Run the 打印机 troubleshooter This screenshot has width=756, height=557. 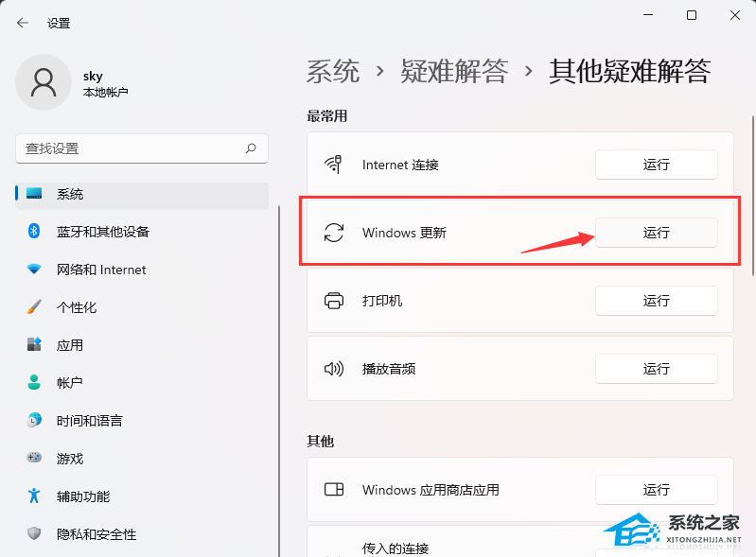pyautogui.click(x=657, y=301)
